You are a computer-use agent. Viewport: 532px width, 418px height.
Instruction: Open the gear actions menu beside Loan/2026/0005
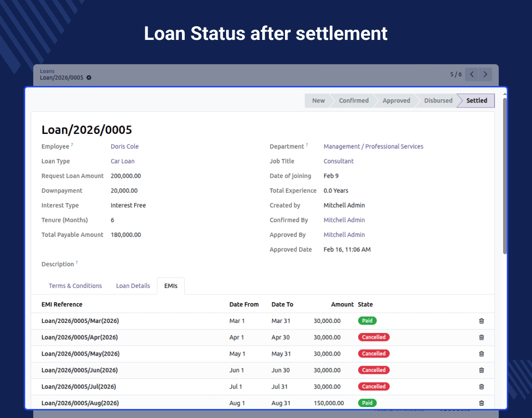point(89,78)
